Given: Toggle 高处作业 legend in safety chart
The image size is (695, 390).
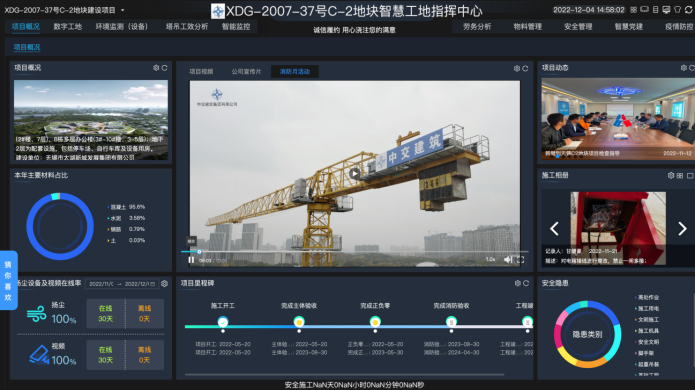Looking at the screenshot, I should click(x=647, y=297).
